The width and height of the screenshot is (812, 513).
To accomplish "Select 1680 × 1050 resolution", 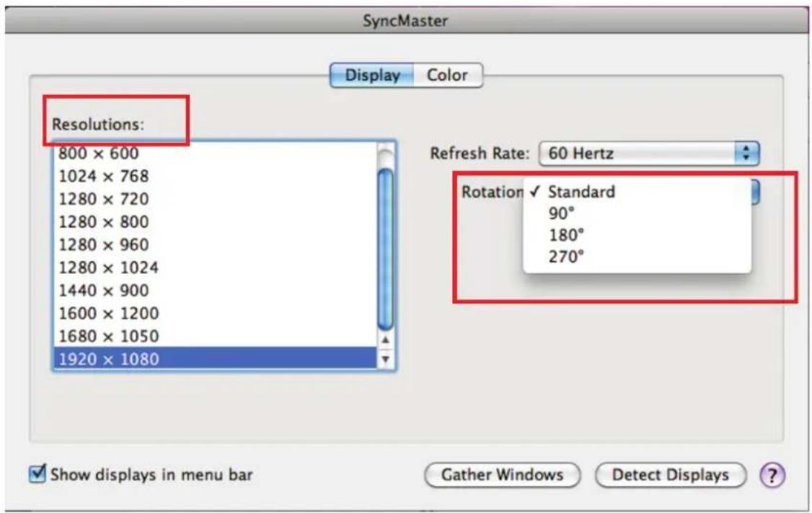I will click(216, 336).
